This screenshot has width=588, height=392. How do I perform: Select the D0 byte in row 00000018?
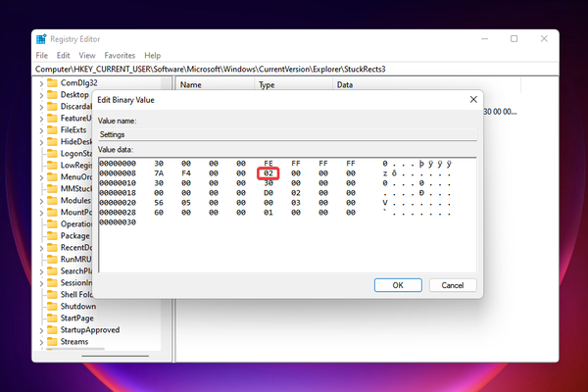tap(269, 193)
